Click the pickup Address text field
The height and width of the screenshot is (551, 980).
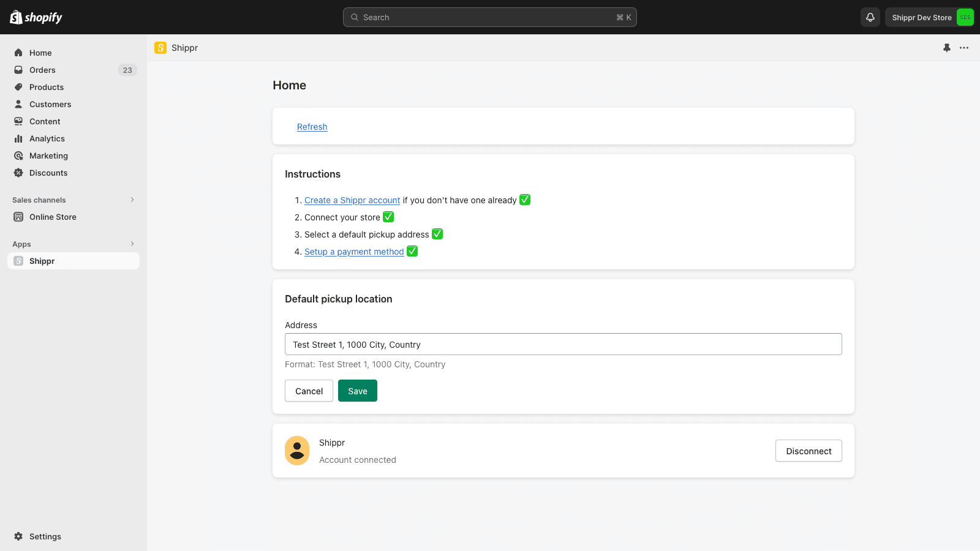[x=563, y=345]
